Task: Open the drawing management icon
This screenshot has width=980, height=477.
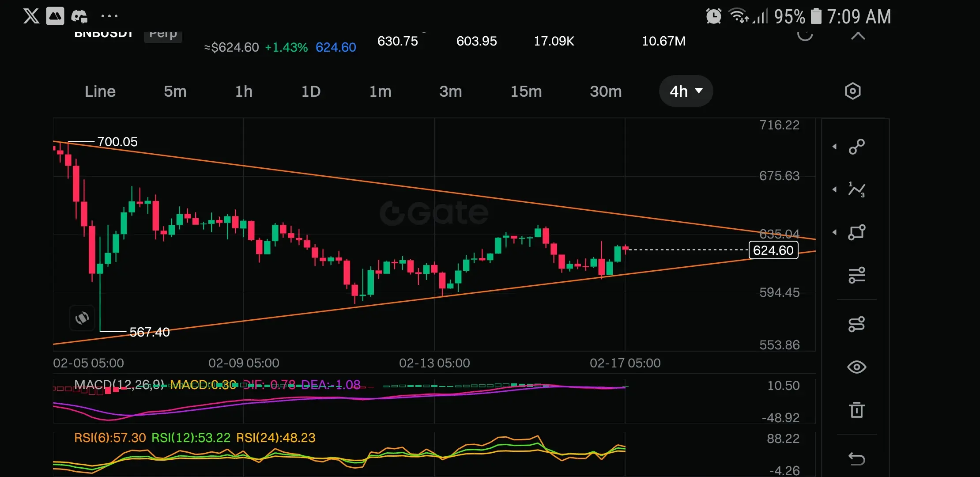Action: pos(856,324)
